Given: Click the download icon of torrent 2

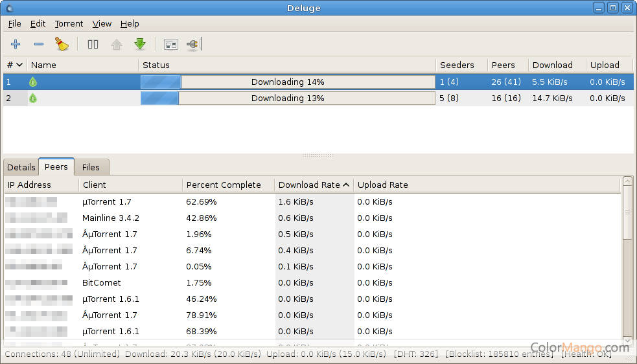Looking at the screenshot, I should pyautogui.click(x=33, y=98).
